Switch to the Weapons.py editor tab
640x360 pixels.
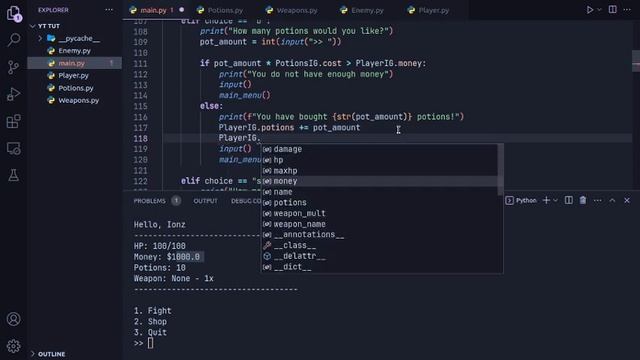click(x=291, y=10)
